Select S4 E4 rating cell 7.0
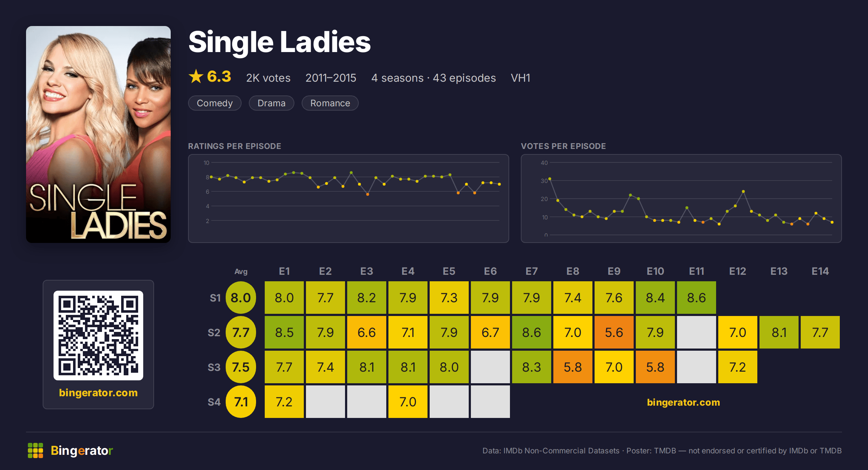Image resolution: width=868 pixels, height=470 pixels. [408, 402]
